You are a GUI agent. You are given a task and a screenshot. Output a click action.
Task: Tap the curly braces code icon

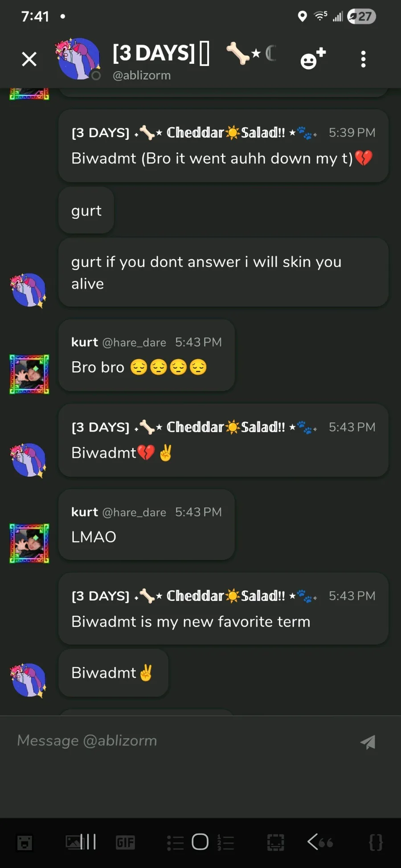click(376, 842)
